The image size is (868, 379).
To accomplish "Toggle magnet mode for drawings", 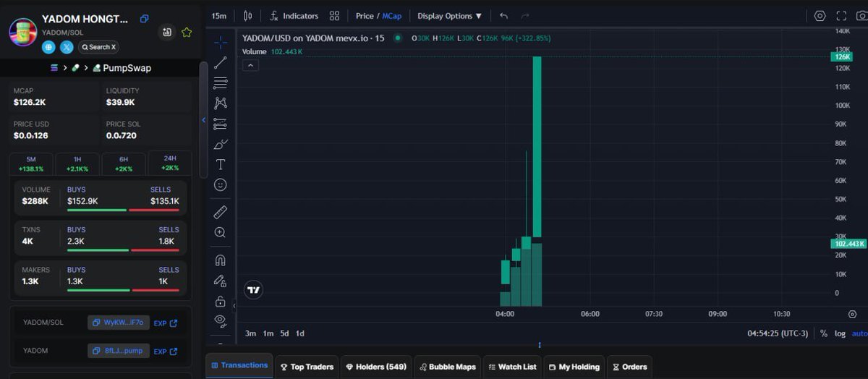I will (x=221, y=260).
